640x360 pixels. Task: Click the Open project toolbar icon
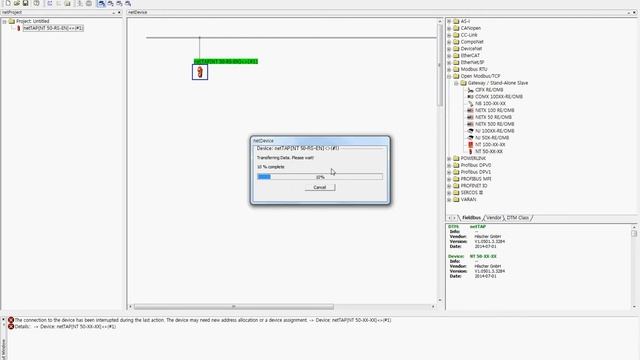pyautogui.click(x=17, y=3)
